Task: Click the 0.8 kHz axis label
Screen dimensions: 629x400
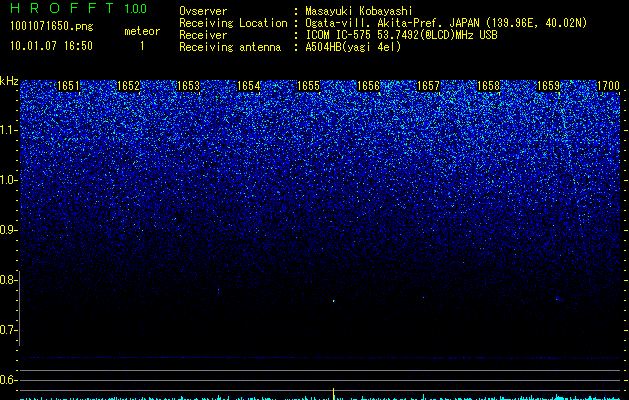Action: point(8,280)
